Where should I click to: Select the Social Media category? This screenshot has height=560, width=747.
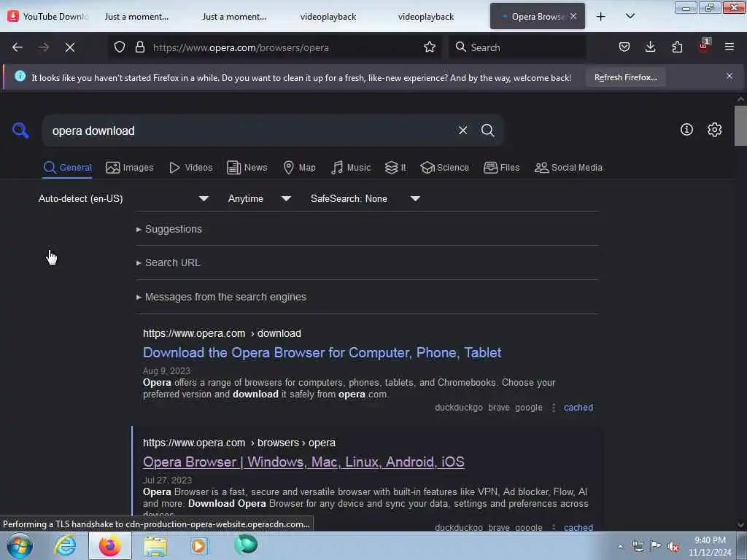568,168
